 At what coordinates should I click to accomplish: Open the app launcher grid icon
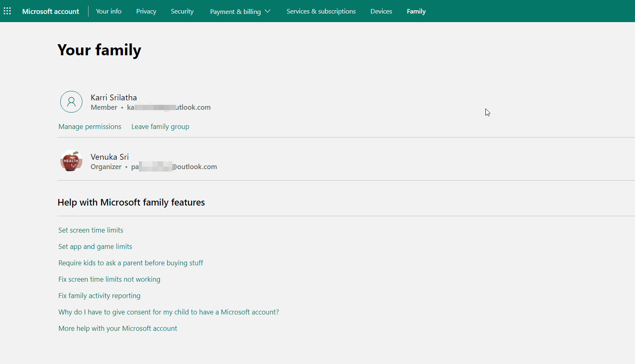tap(7, 11)
